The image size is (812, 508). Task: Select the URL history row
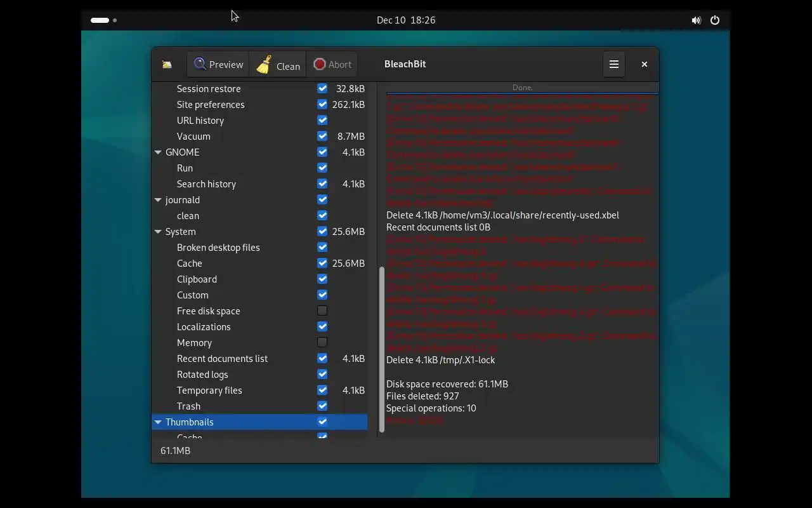pyautogui.click(x=259, y=121)
